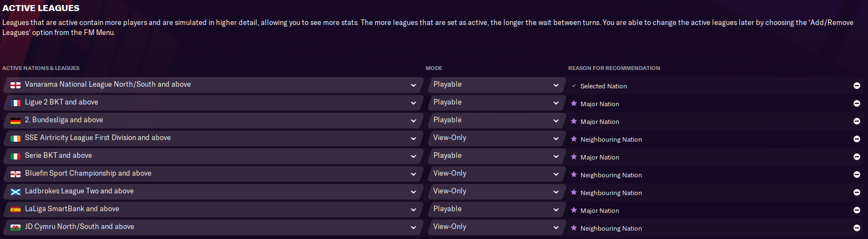Remove the 2. Bundesliga league row

click(x=857, y=121)
